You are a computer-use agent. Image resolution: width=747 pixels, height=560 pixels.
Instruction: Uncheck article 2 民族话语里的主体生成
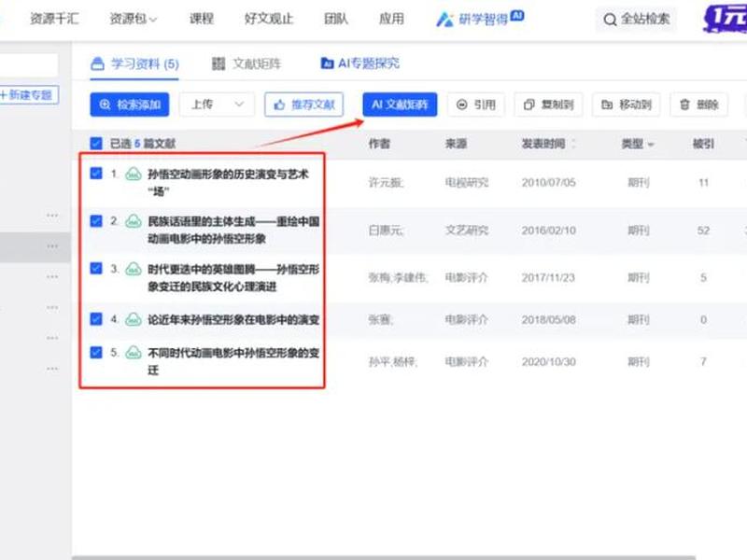tap(96, 221)
